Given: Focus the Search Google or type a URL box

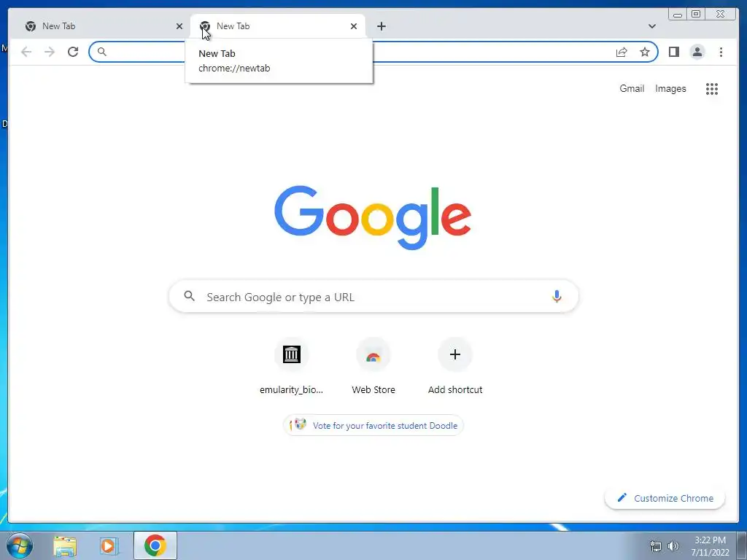Looking at the screenshot, I should coord(373,297).
